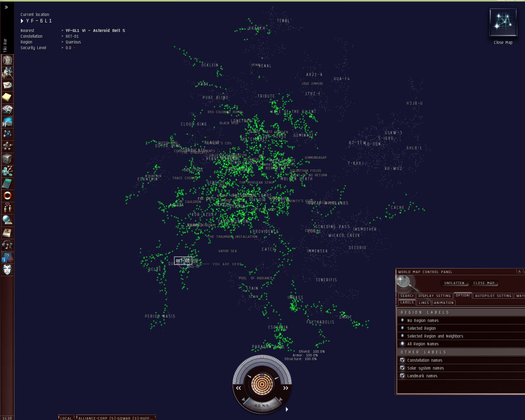Select Selected Region and Neighbors option
Screen dimensions: 525x420
click(402, 336)
